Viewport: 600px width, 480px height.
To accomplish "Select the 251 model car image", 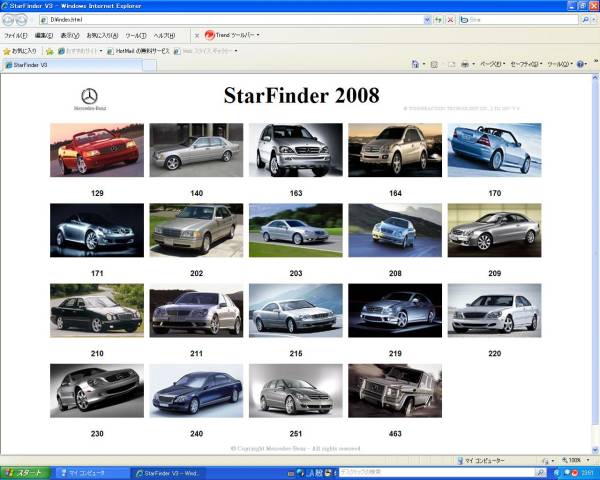I will pos(296,391).
